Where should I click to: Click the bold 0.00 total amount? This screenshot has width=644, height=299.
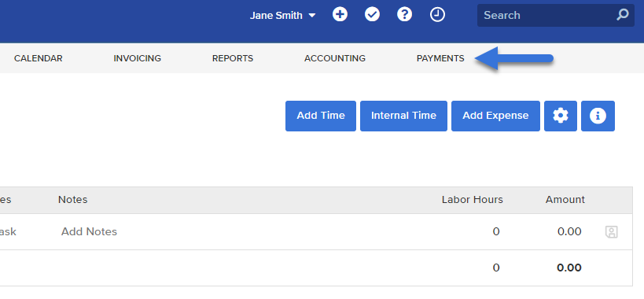click(569, 268)
